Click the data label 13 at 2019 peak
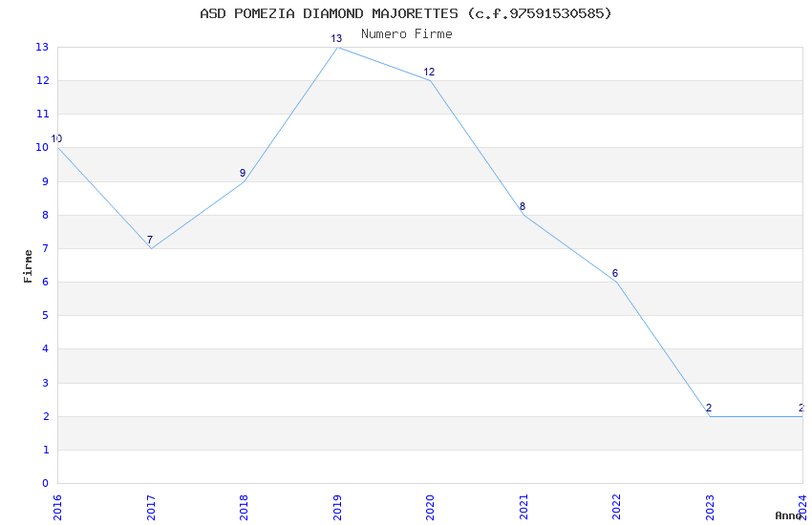The height and width of the screenshot is (525, 812). pos(336,38)
